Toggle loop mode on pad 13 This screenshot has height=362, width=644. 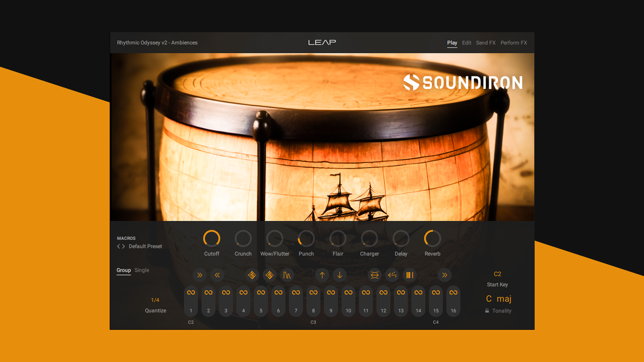401,292
